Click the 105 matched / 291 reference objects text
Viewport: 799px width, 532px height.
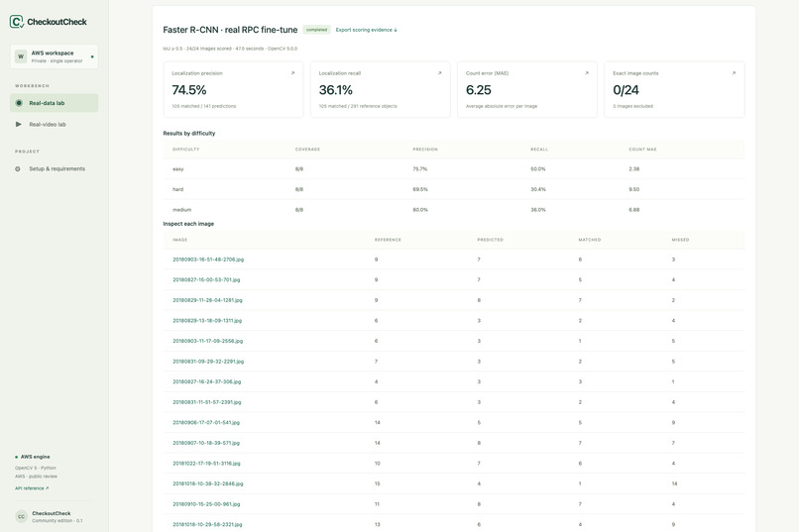358,106
